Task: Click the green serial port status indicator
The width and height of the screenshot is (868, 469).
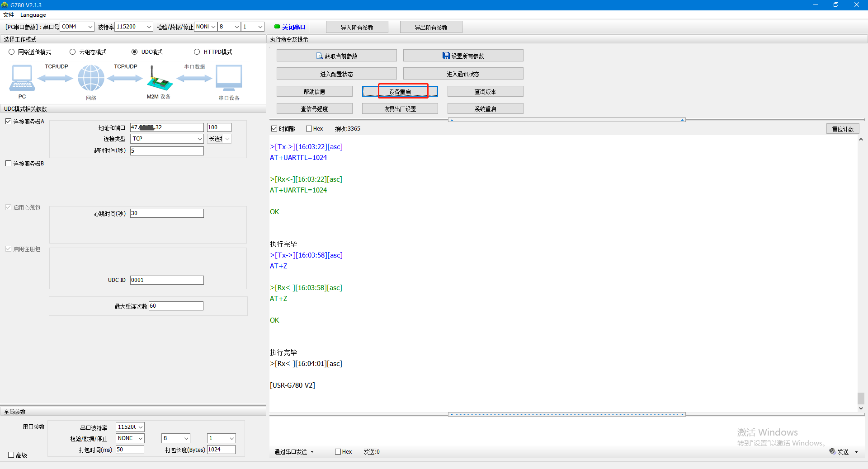Action: coord(277,27)
